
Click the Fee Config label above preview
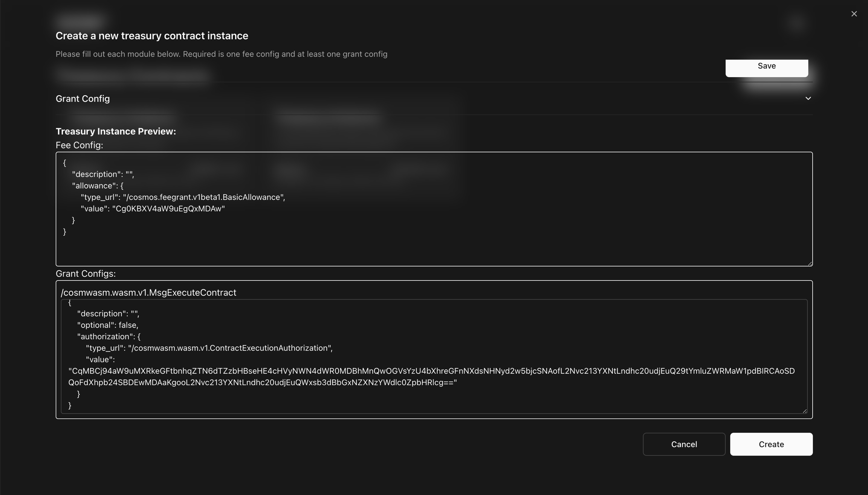79,145
